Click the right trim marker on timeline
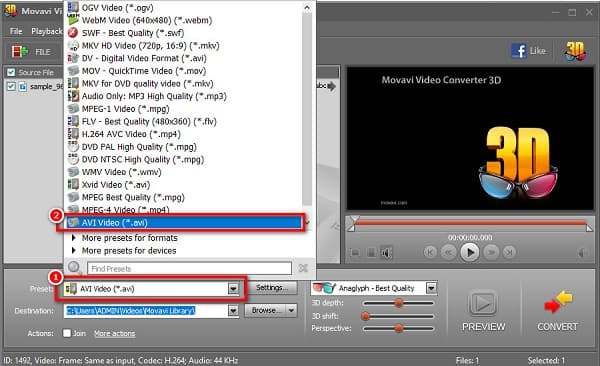Viewport: 600px width, 366px height. [590, 227]
